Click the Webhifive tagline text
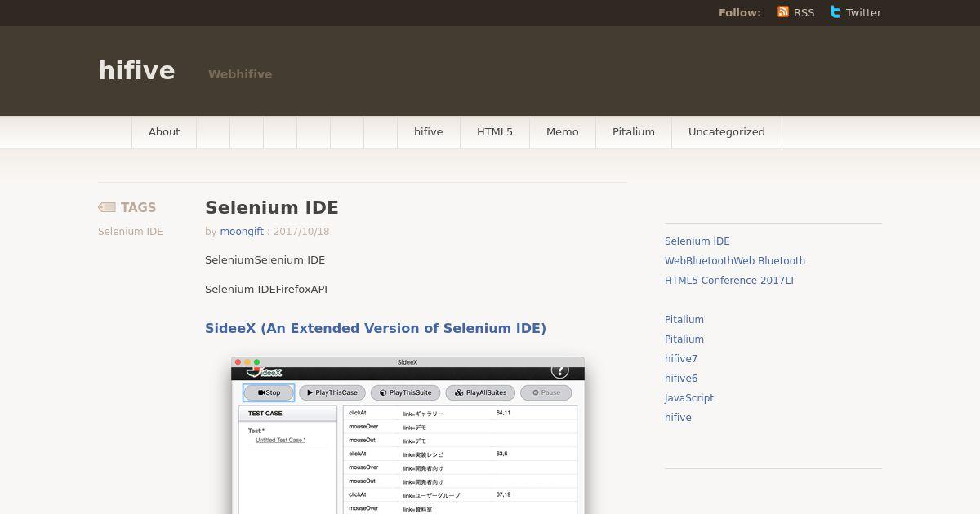This screenshot has width=980, height=514. coord(240,74)
